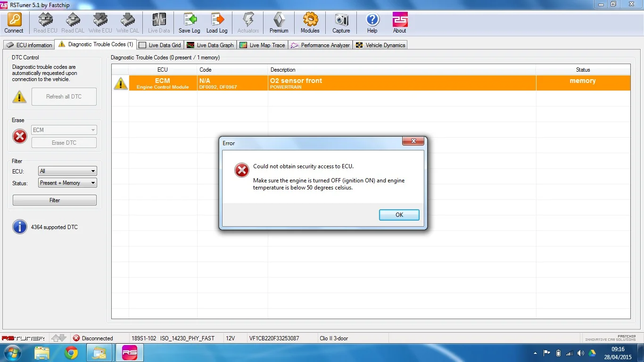Open the Modules gear icon
644x362 pixels.
click(x=310, y=19)
